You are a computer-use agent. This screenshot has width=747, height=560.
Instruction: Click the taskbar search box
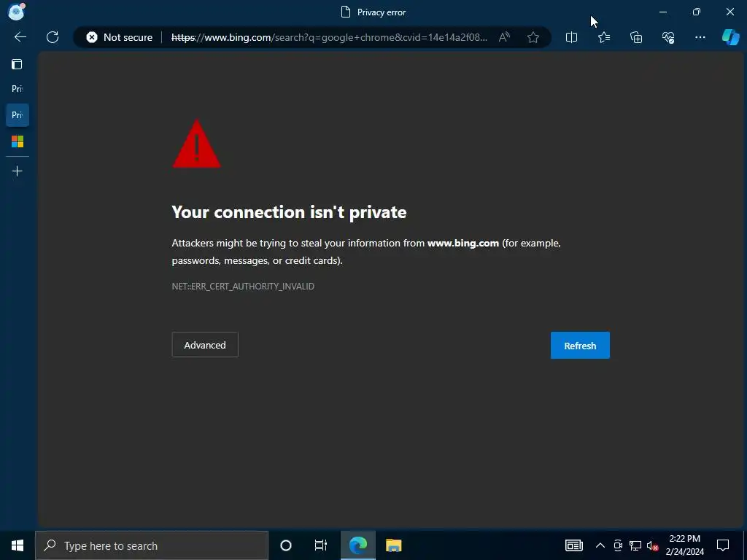(152, 545)
